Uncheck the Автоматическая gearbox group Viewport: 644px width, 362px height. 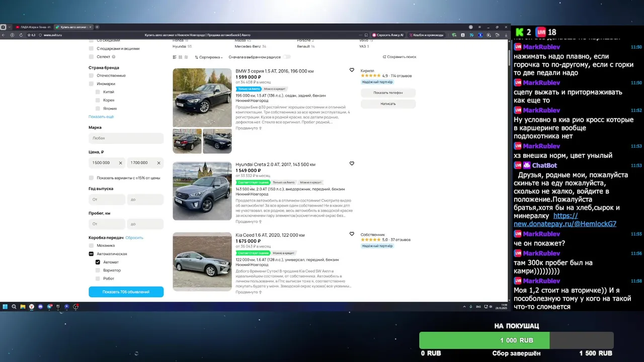91,254
